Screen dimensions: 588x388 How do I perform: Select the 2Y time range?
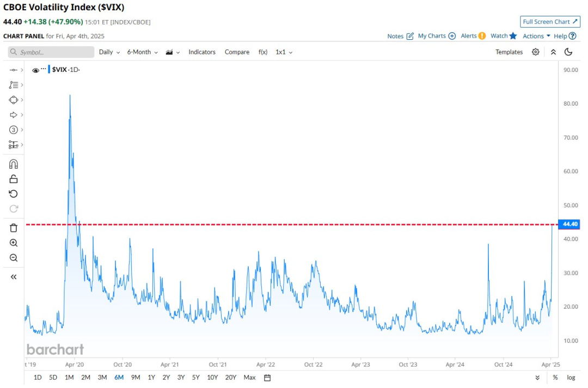(166, 378)
